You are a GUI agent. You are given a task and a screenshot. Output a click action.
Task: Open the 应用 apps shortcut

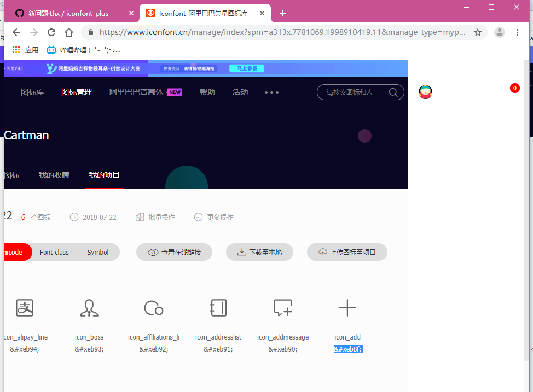[x=25, y=50]
